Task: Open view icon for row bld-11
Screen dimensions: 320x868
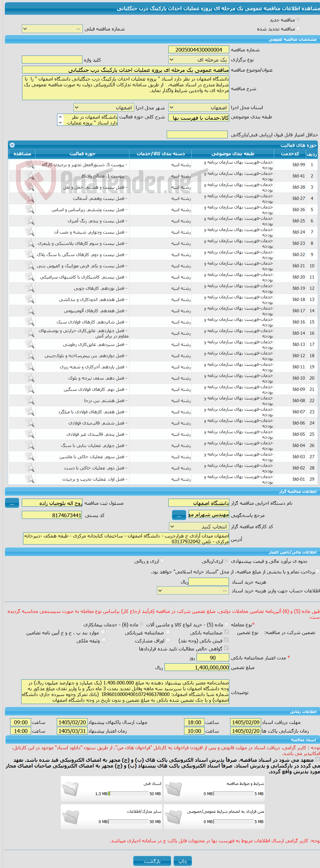Action: [x=29, y=367]
